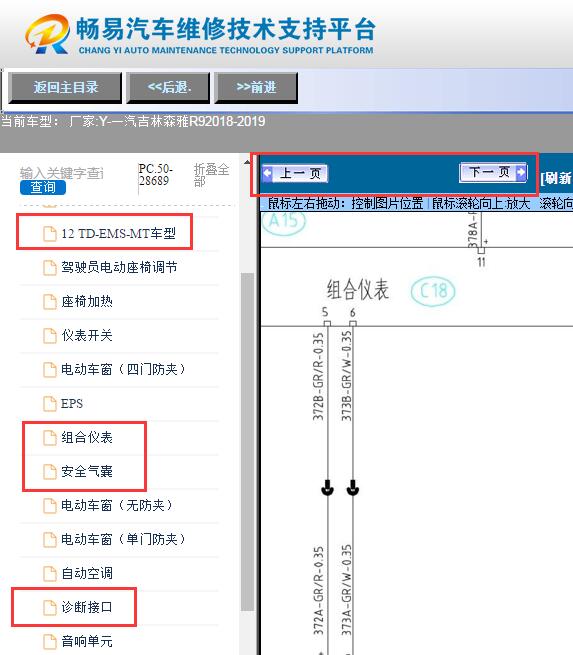The height and width of the screenshot is (655, 573).
Task: Click document icon beside 自动空调
Action: click(x=50, y=574)
